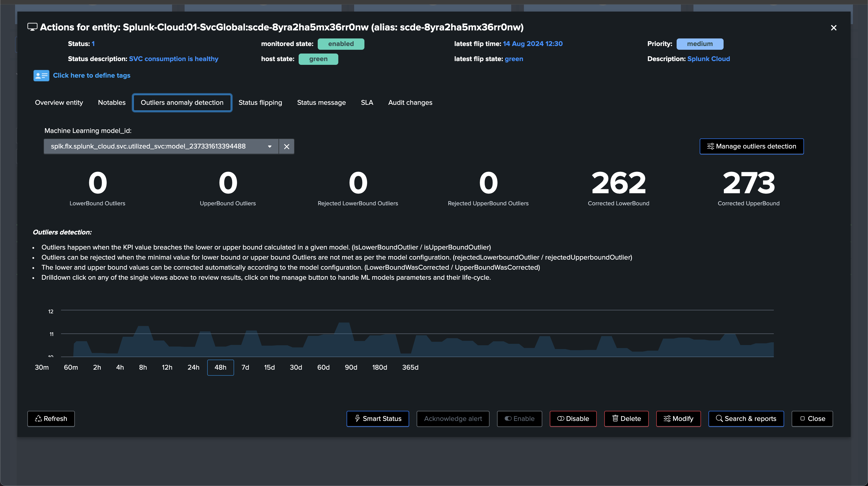868x486 pixels.
Task: Close dialog using top-right X icon
Action: click(833, 28)
